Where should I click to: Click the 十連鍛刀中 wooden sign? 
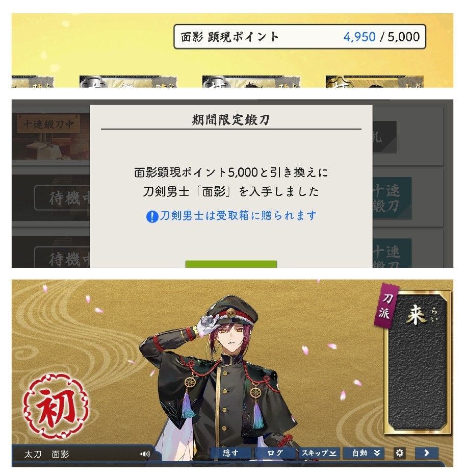pyautogui.click(x=48, y=124)
